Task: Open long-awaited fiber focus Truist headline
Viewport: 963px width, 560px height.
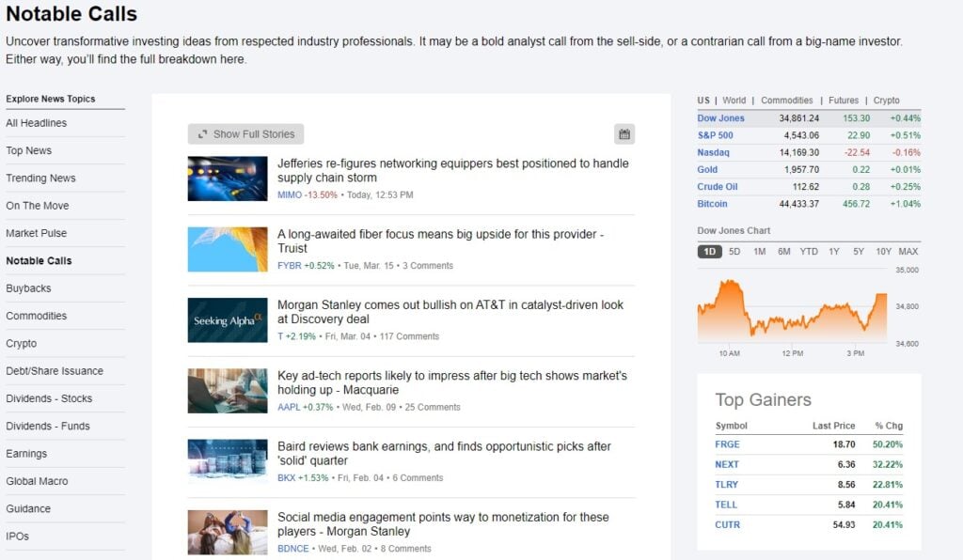Action: [x=440, y=241]
